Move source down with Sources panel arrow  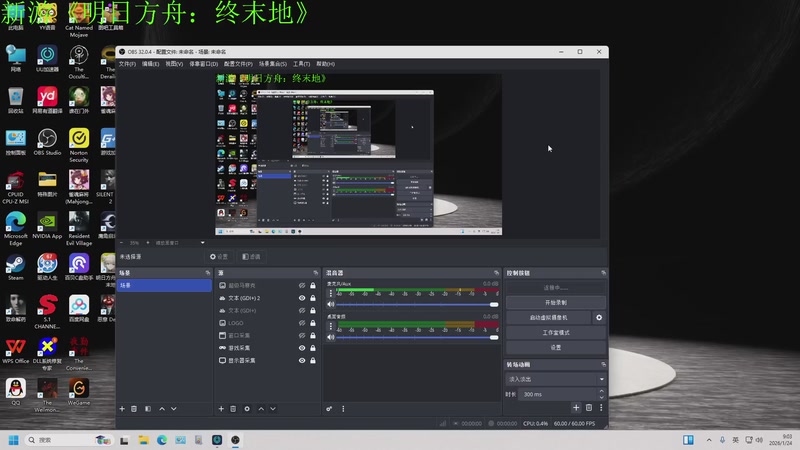273,409
